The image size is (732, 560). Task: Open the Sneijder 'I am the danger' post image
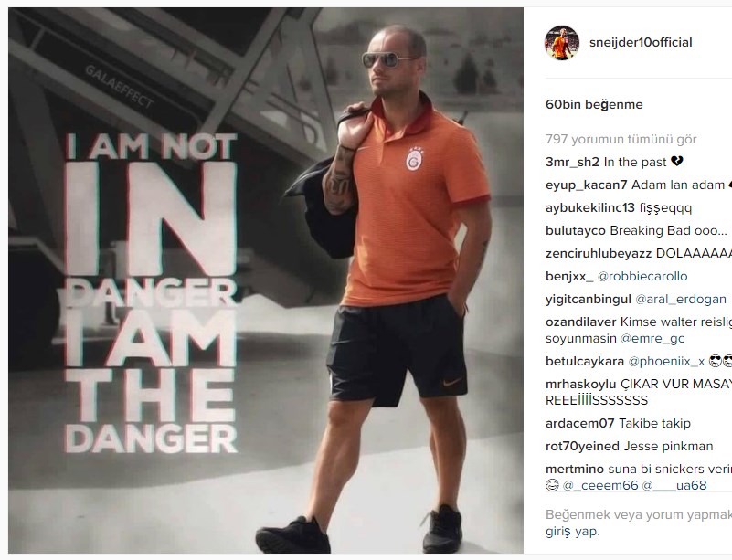(266, 280)
